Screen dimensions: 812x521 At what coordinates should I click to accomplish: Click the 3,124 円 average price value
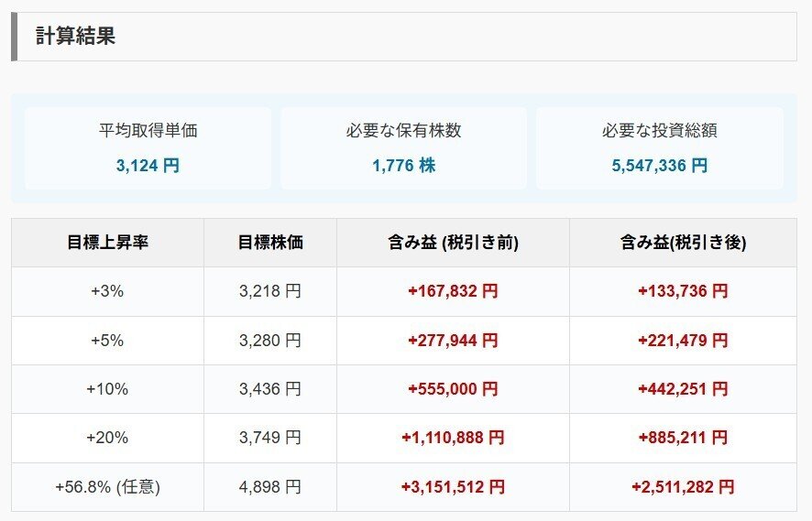[x=148, y=166]
